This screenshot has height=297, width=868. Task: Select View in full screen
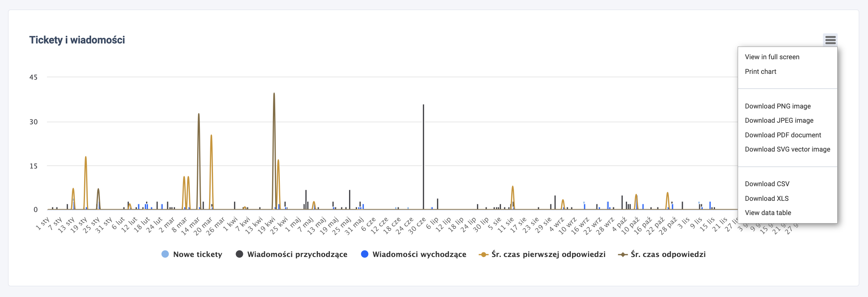coord(772,57)
